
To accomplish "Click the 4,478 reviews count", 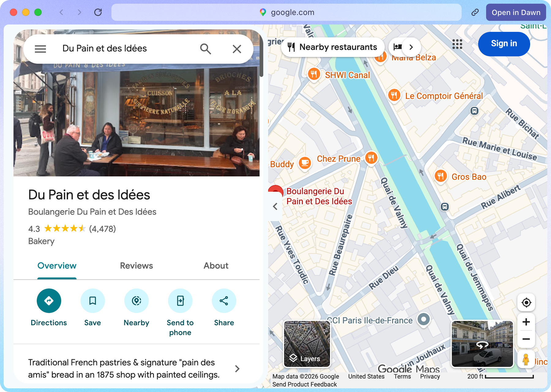I will 103,229.
